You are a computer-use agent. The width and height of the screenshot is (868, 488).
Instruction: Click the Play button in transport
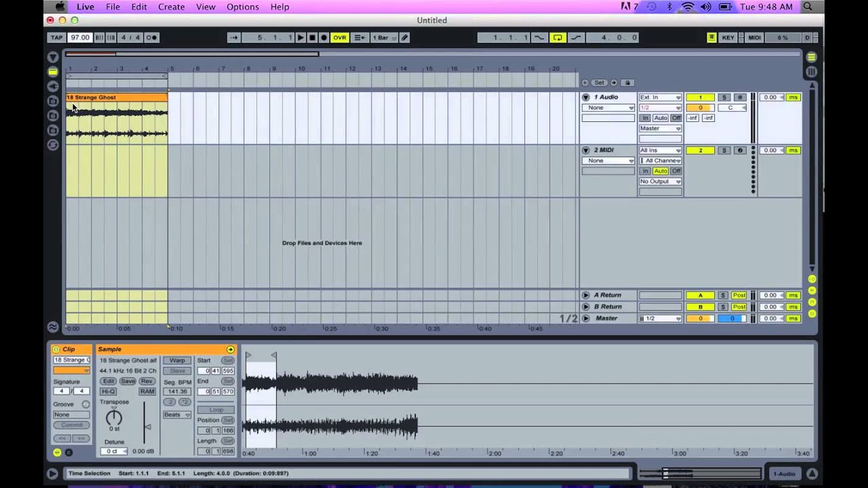pos(300,37)
